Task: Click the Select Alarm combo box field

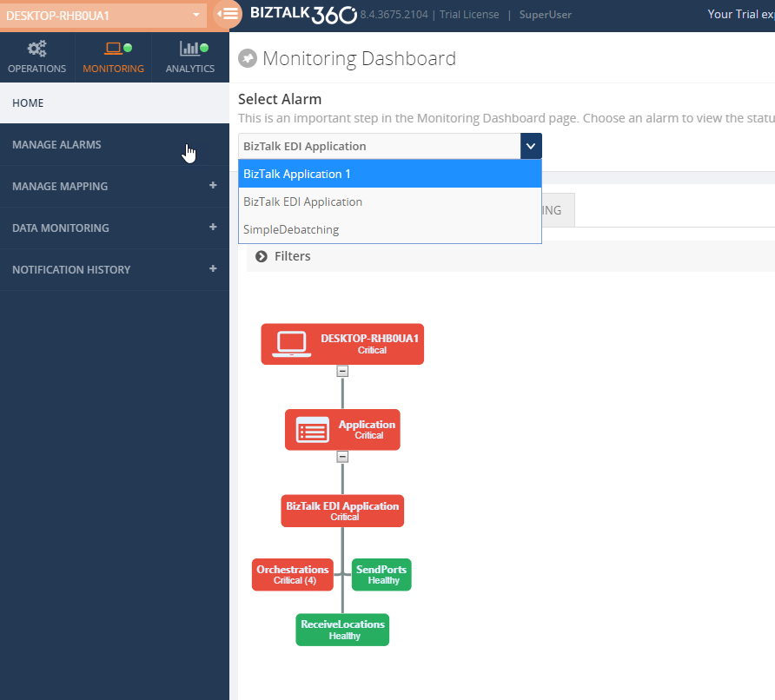Action: point(379,146)
